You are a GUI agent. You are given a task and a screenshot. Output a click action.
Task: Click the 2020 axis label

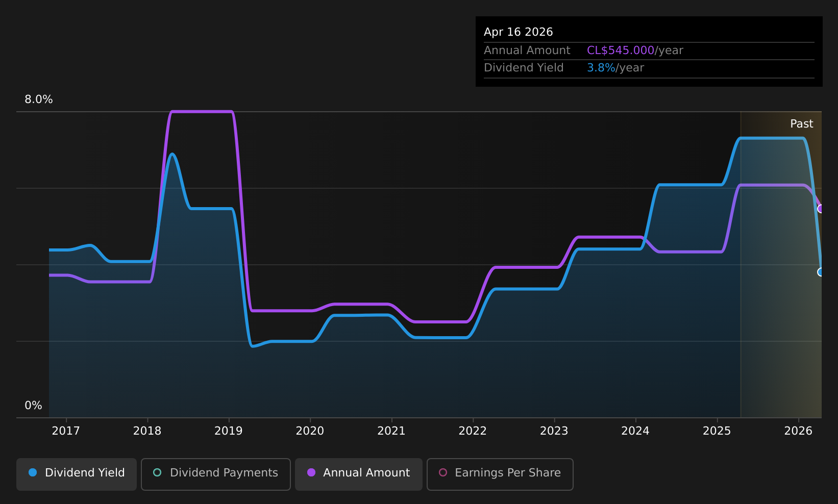[x=310, y=431]
